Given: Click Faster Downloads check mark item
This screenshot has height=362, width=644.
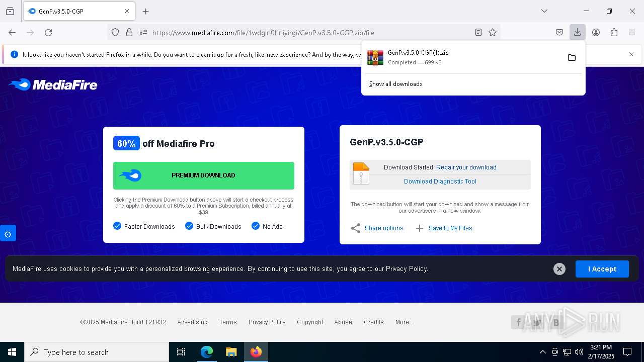Looking at the screenshot, I should click(x=144, y=226).
